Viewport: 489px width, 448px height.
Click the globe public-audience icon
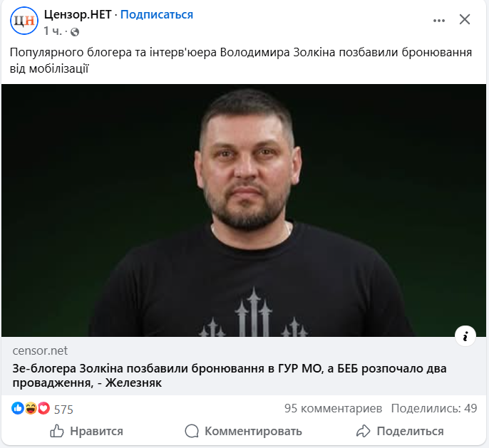[75, 32]
